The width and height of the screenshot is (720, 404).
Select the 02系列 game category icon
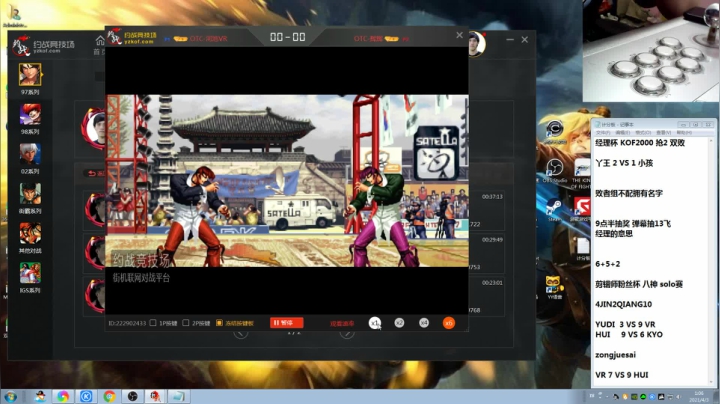(30, 154)
